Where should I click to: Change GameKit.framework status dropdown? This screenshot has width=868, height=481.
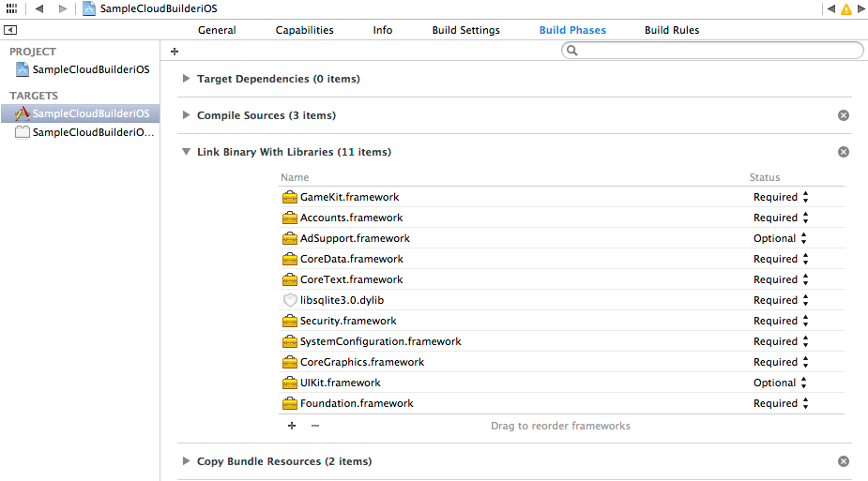781,197
